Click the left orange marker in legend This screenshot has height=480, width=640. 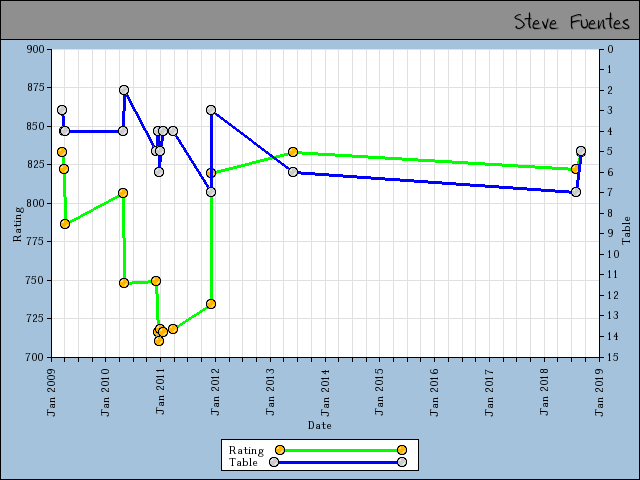[x=280, y=450]
